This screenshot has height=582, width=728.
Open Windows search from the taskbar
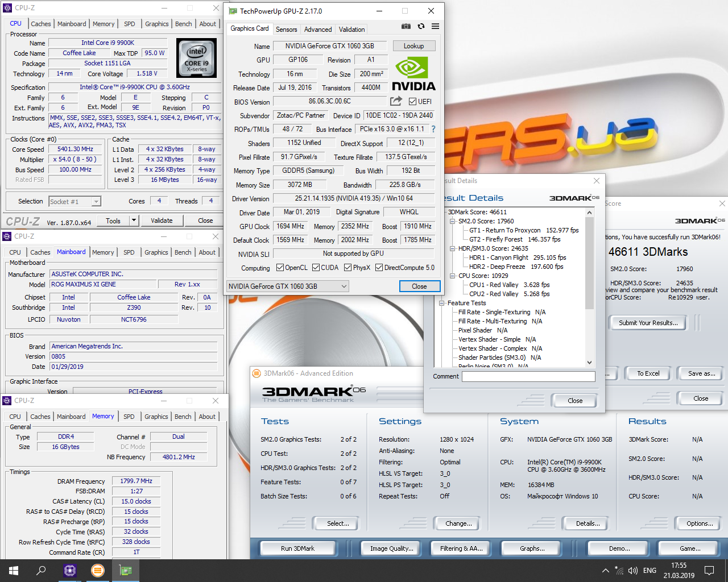pyautogui.click(x=41, y=571)
